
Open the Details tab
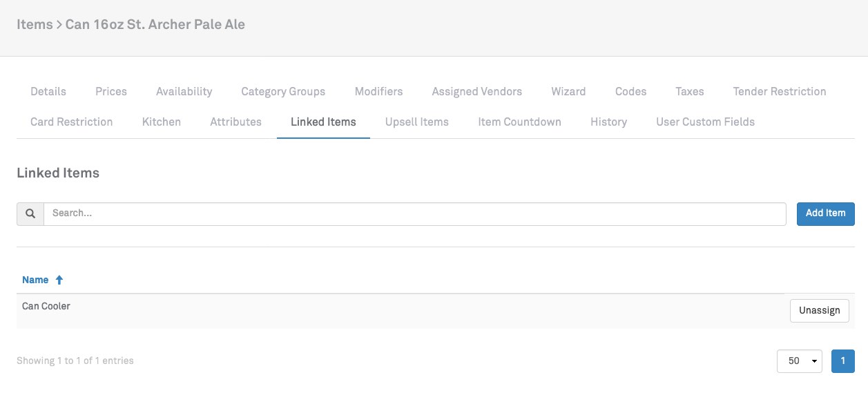(48, 91)
